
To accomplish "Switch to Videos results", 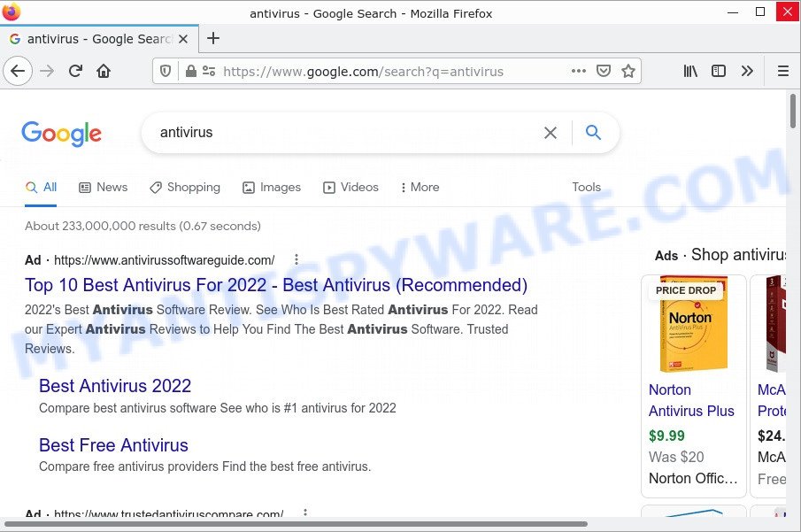I will [x=350, y=188].
